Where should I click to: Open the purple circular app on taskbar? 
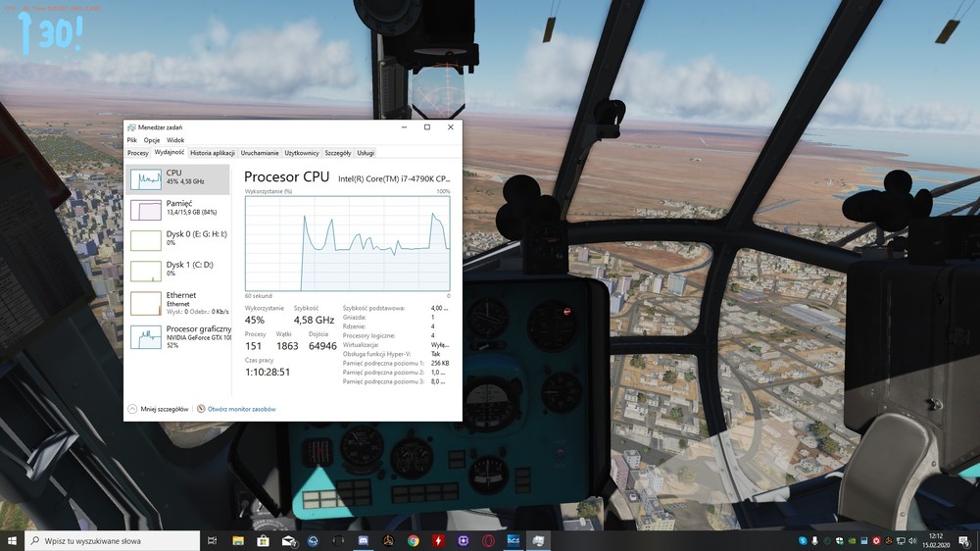pos(464,540)
